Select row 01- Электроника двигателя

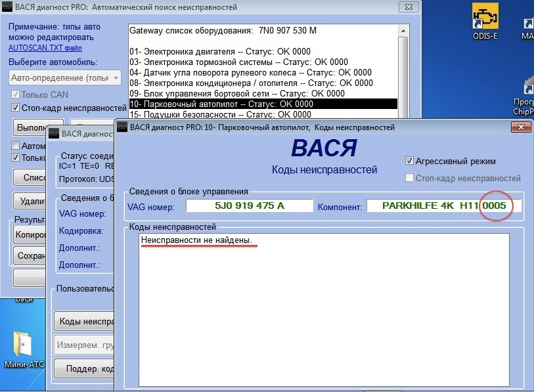[263, 51]
